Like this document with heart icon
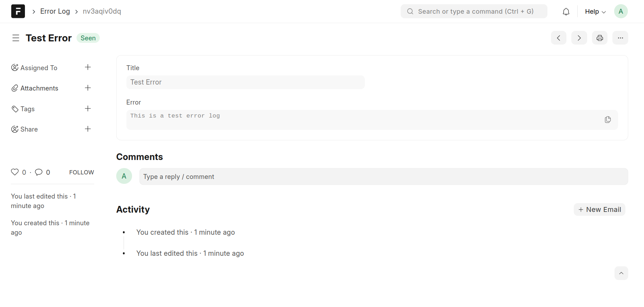Viewport: 644px width, 307px height. tap(15, 172)
